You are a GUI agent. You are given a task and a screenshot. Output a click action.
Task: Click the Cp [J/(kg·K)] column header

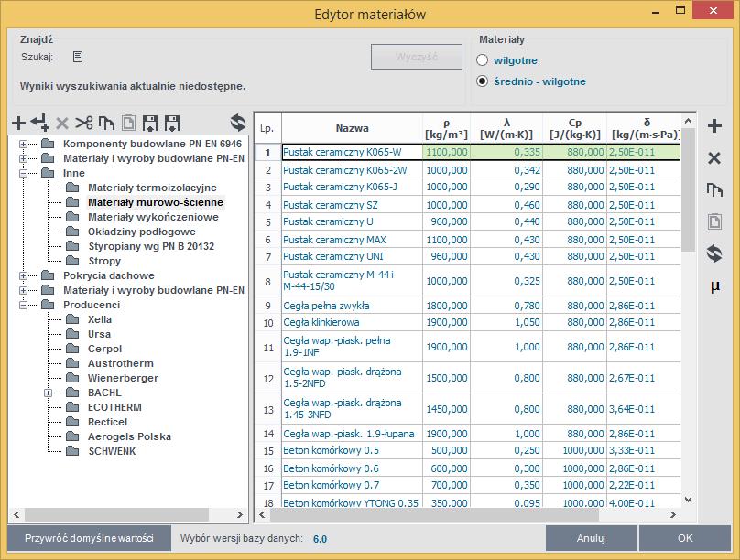[x=575, y=128]
